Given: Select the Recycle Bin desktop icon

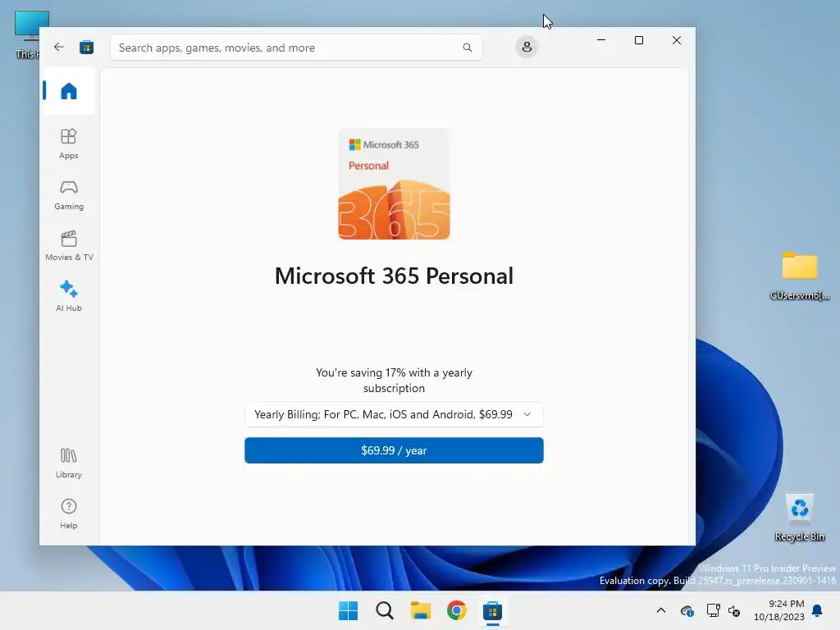Looking at the screenshot, I should point(799,518).
